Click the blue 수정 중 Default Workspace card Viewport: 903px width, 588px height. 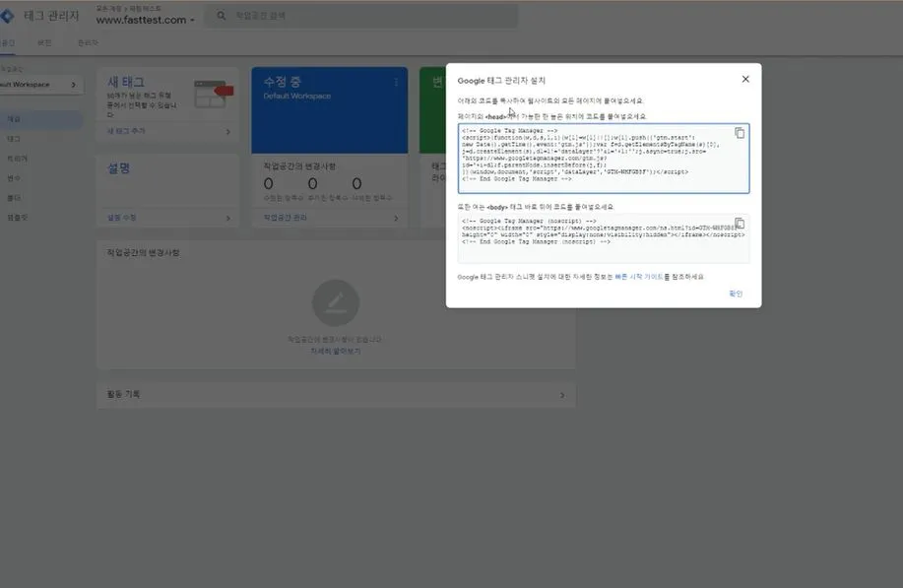[330, 110]
